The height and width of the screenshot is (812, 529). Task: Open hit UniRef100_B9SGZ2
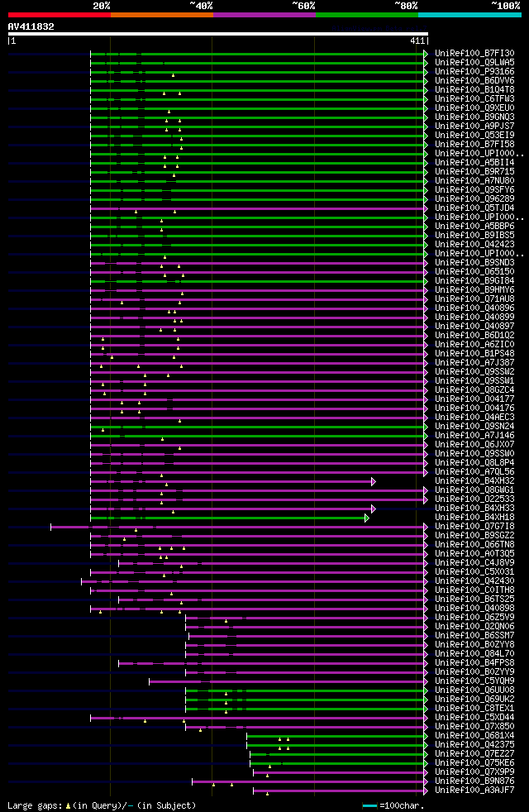(474, 536)
